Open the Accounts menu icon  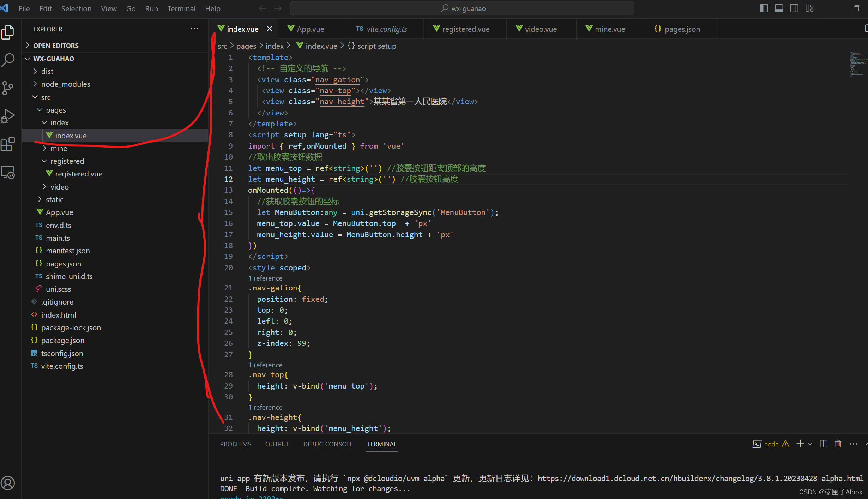coord(8,483)
